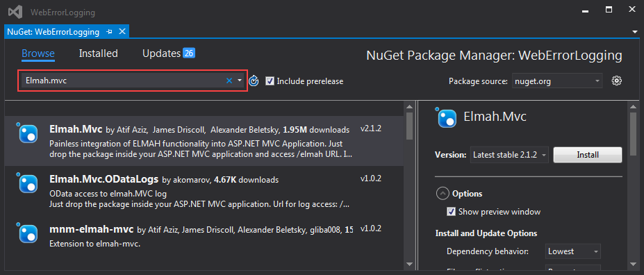The height and width of the screenshot is (275, 644).
Task: Switch to the Installed tab
Action: pos(98,53)
